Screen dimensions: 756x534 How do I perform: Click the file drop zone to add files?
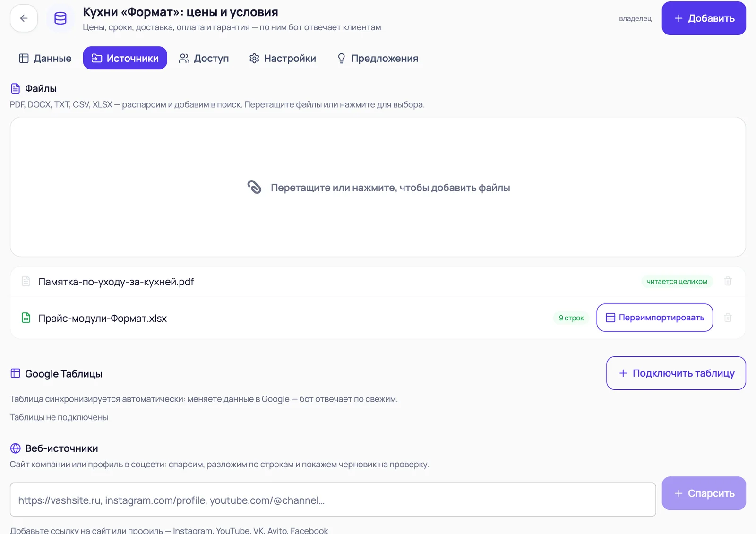(x=378, y=187)
